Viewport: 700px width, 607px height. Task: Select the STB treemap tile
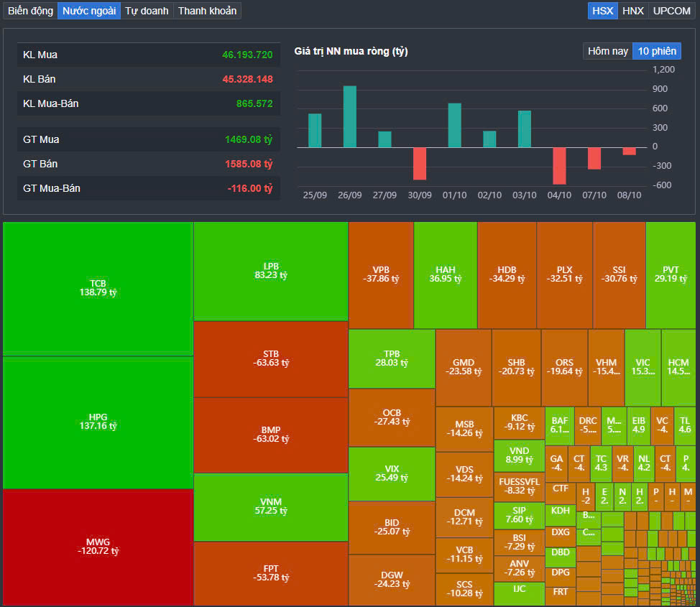(270, 359)
